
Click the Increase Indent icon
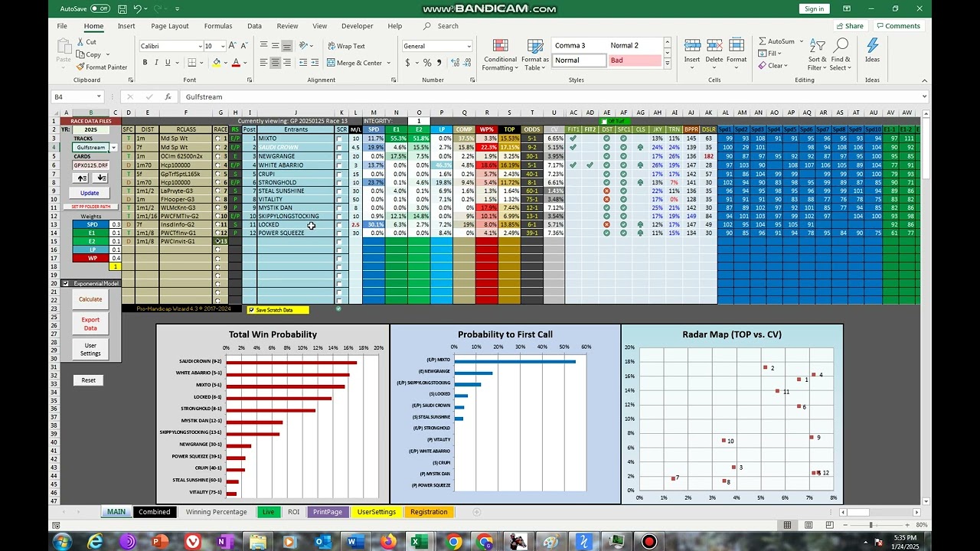click(315, 63)
